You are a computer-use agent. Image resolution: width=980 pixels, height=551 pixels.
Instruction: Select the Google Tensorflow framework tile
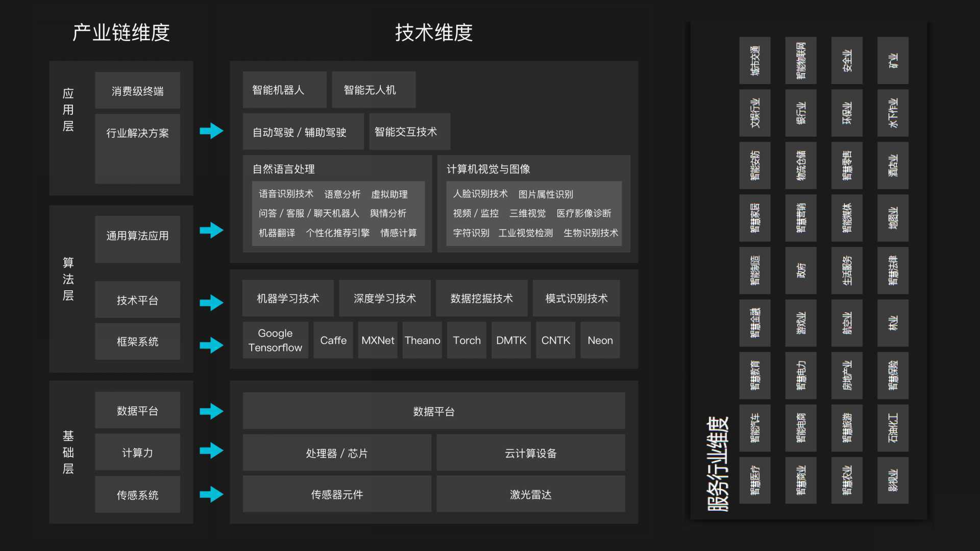(275, 340)
